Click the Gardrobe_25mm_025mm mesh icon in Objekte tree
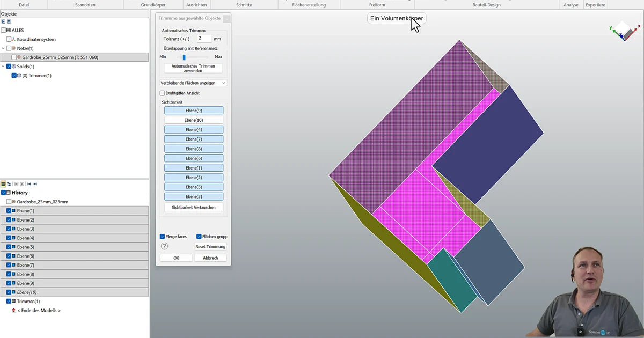Screen dimensions: 644x338 coord(19,57)
